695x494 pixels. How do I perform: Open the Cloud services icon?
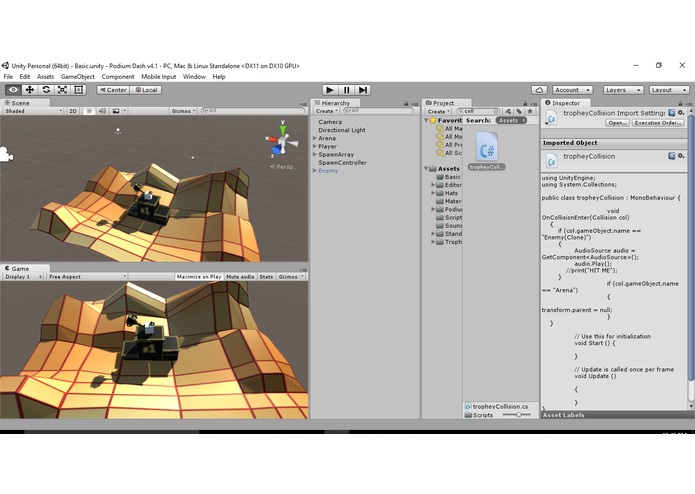pos(539,90)
